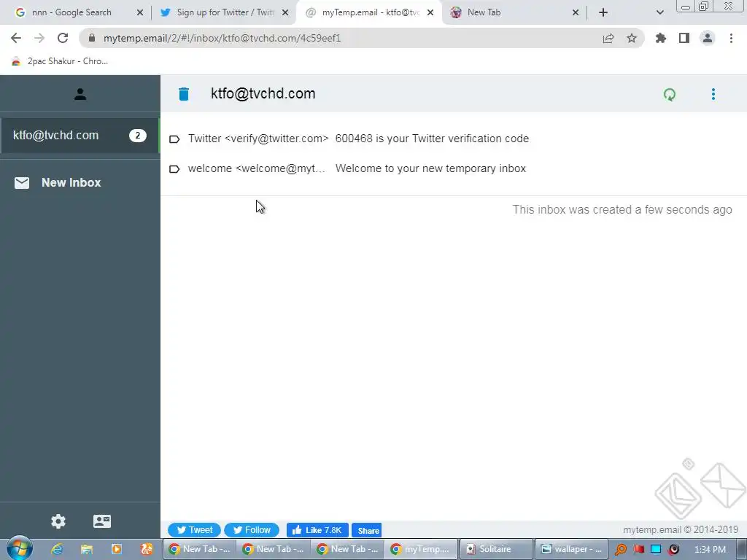This screenshot has height=560, width=747.
Task: Click the site lock icon in address bar
Action: [92, 38]
